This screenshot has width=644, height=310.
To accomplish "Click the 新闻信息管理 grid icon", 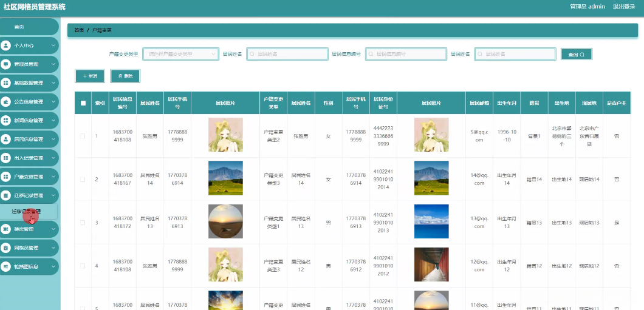I will point(5,121).
